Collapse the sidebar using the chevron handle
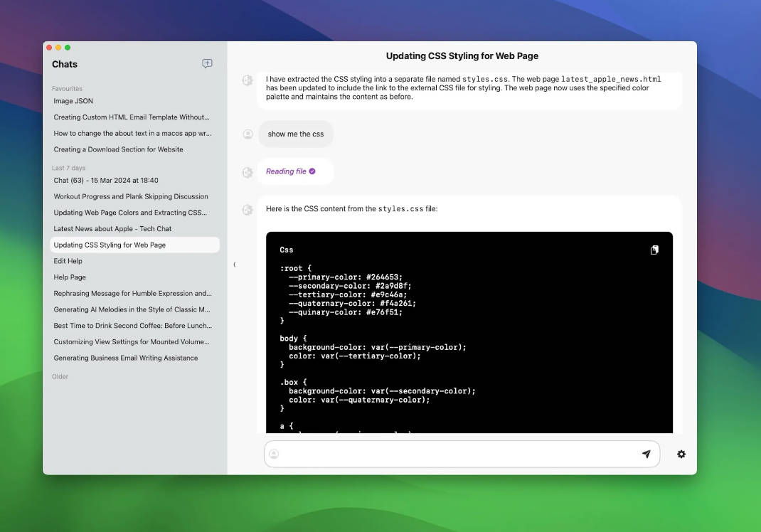 pyautogui.click(x=235, y=265)
